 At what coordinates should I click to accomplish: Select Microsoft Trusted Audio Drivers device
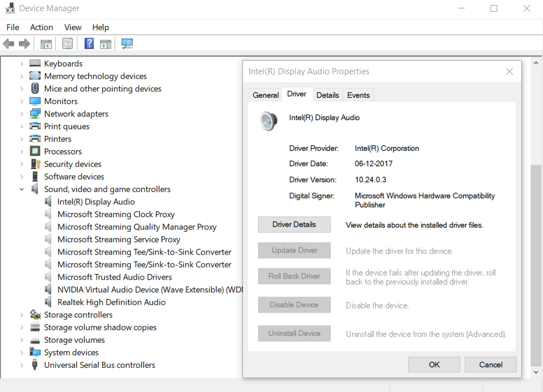tap(115, 277)
